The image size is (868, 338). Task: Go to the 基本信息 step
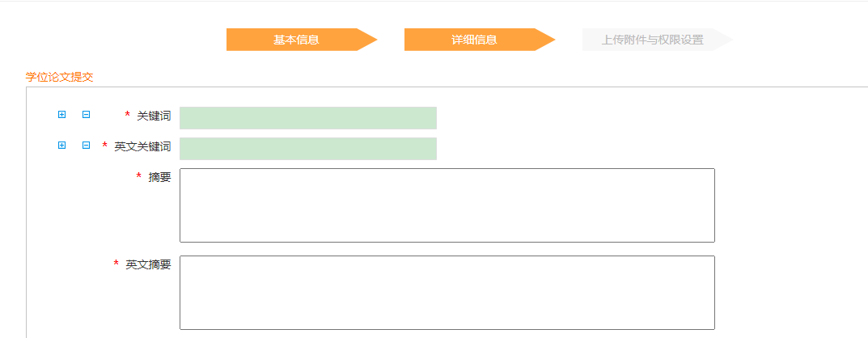click(296, 40)
